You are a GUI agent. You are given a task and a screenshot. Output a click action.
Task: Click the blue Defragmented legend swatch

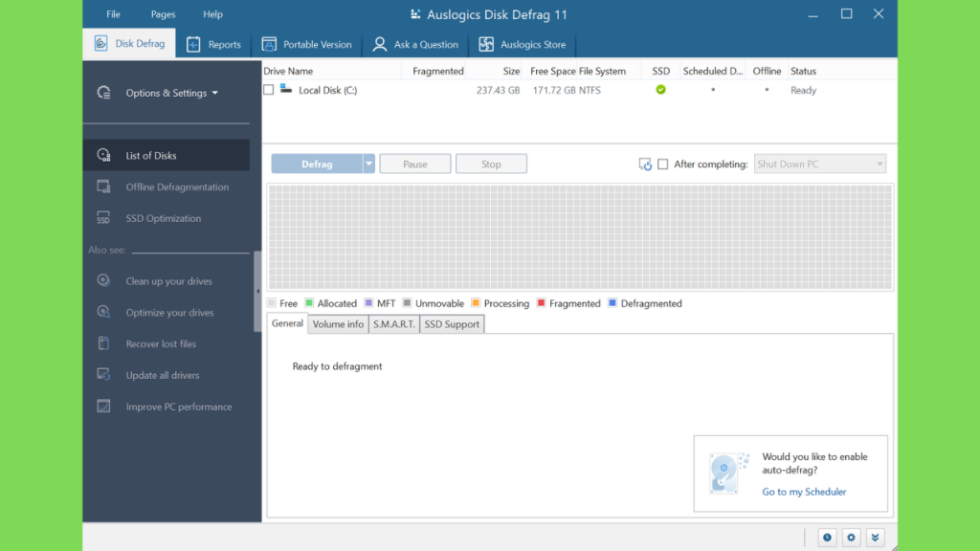612,303
